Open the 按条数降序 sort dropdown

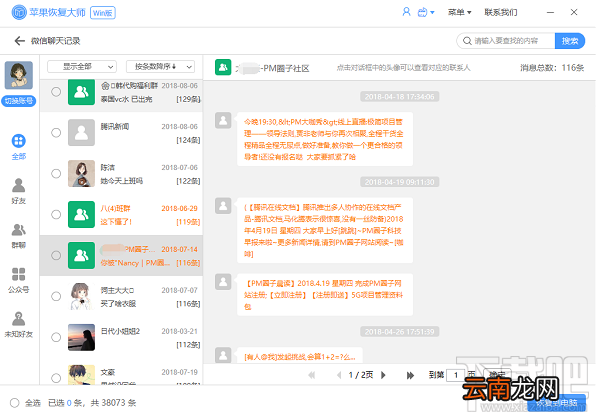[x=160, y=67]
